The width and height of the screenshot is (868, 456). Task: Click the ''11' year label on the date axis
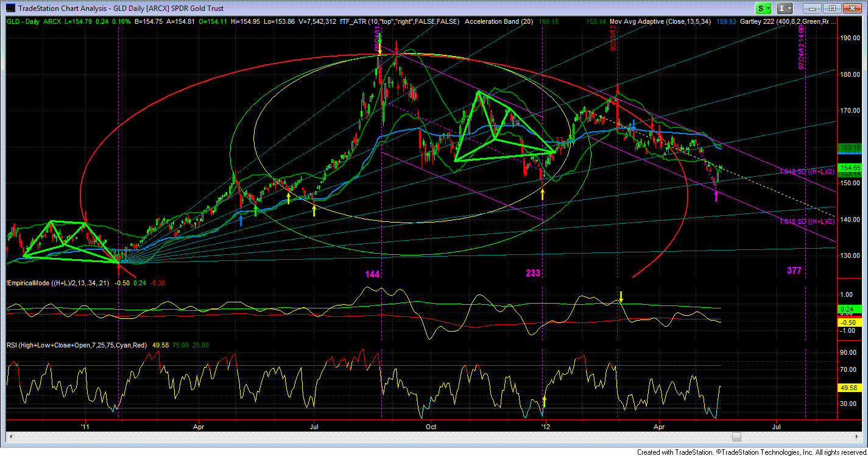86,427
